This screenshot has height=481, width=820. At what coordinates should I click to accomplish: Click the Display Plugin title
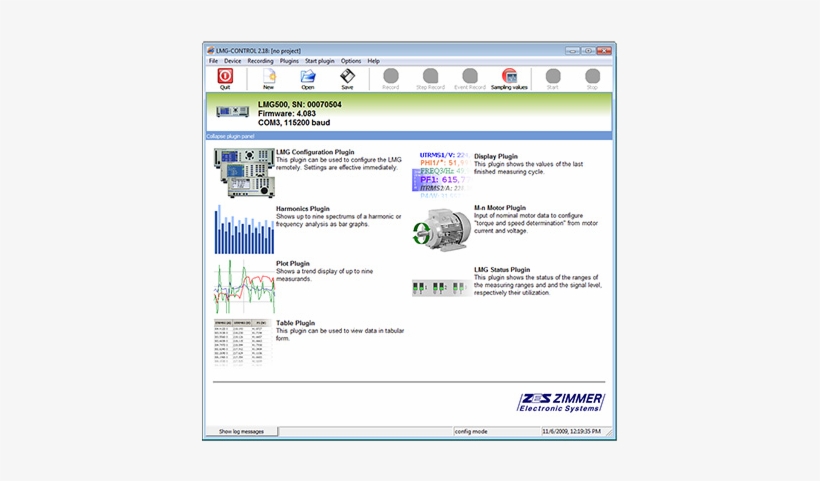495,156
